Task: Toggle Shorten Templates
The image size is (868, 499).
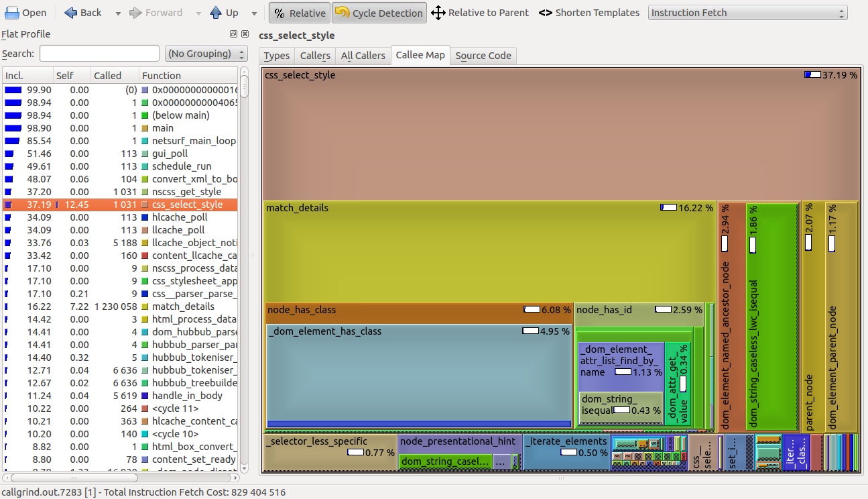Action: point(589,13)
